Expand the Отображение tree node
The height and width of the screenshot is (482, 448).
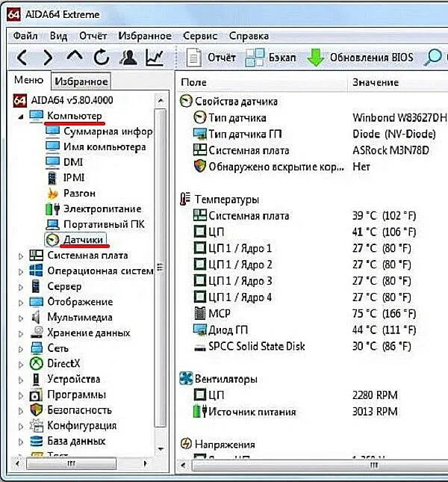(21, 303)
